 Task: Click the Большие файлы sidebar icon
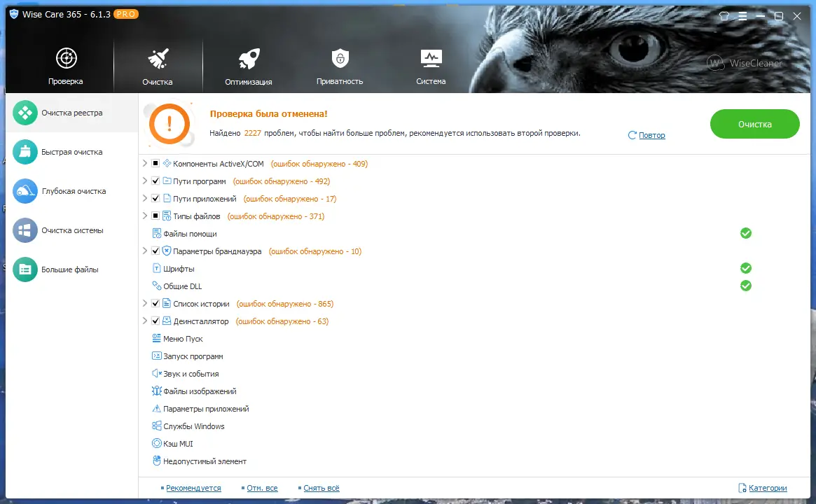pyautogui.click(x=25, y=269)
